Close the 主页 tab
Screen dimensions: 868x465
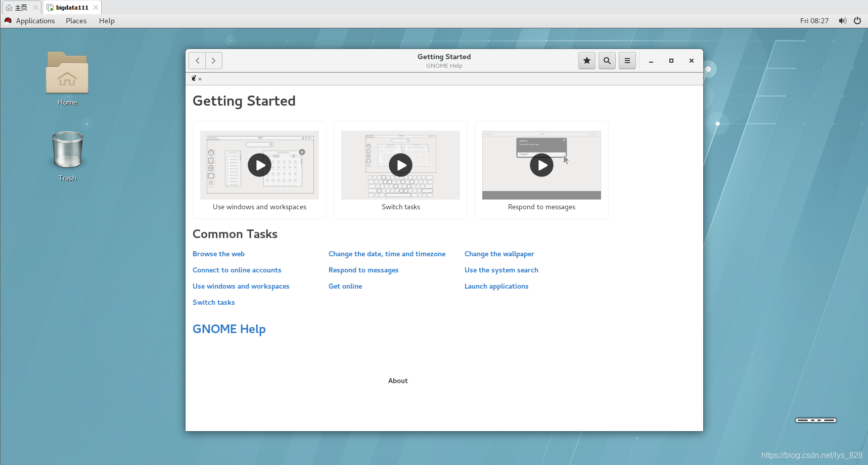click(35, 8)
